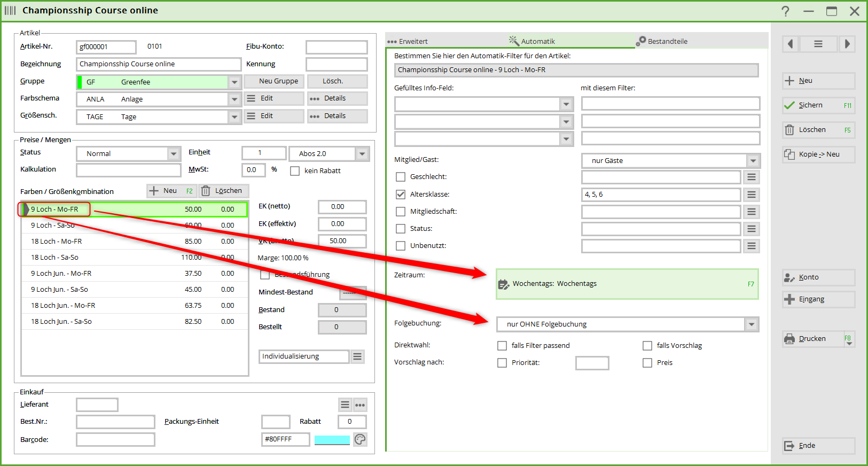Screen dimensions: 868x466
Task: Expand first Gefülltes Info-Feld dropdown
Action: [566, 104]
